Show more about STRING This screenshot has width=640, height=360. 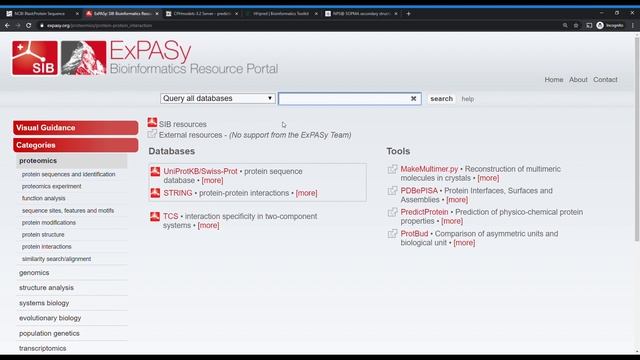point(306,193)
